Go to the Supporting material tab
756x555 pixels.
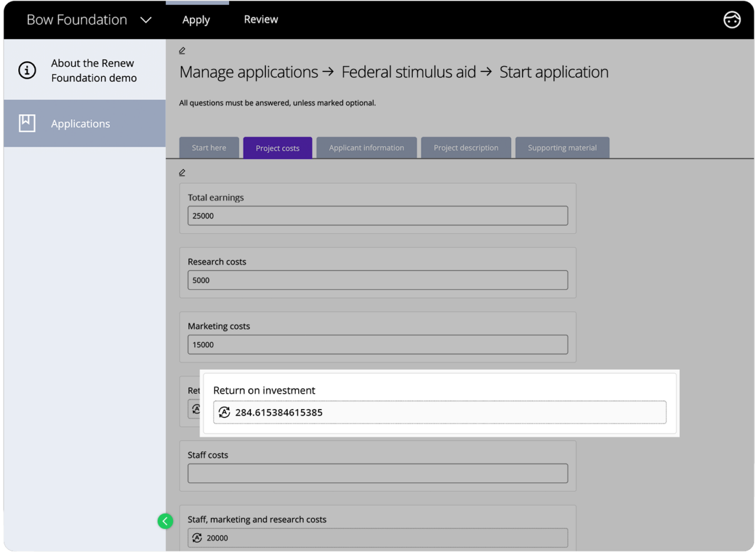coord(562,148)
